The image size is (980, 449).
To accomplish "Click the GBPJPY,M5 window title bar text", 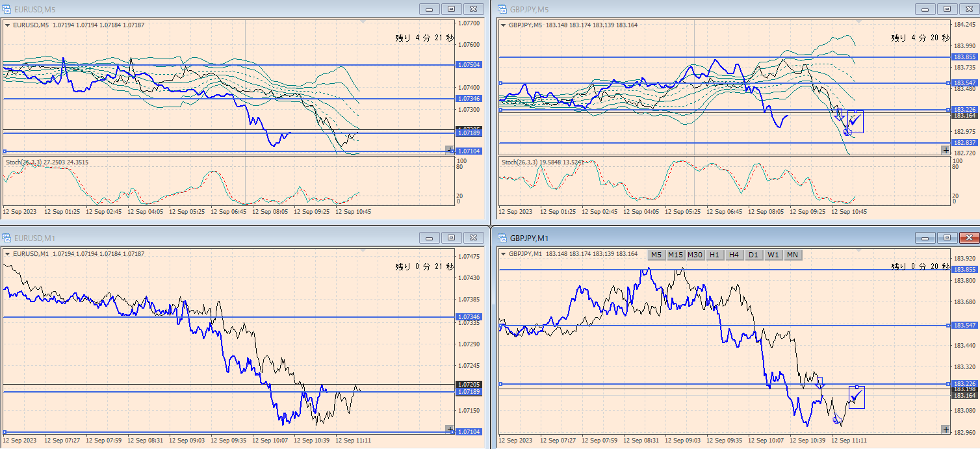I will point(529,9).
